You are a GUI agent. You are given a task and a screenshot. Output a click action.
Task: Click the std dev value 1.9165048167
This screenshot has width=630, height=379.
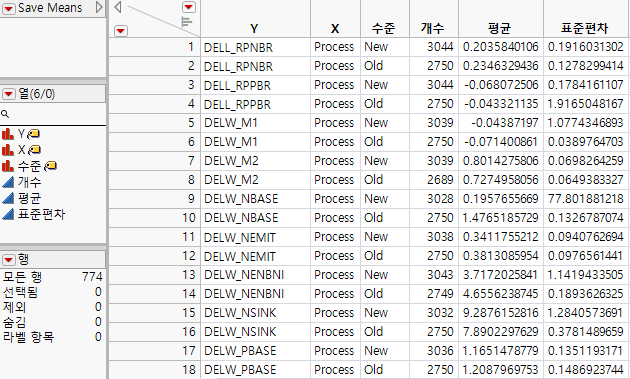coord(585,104)
